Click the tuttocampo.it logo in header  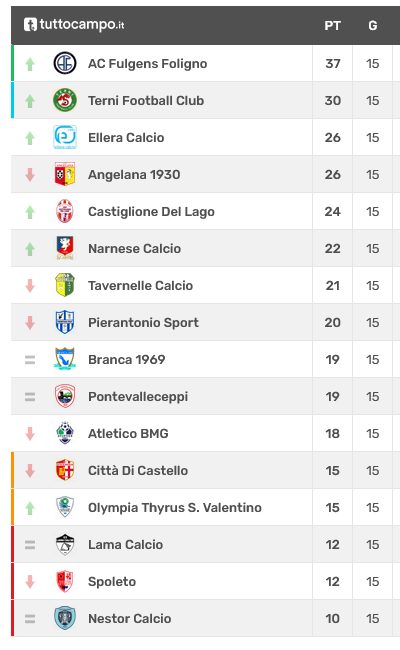click(x=74, y=24)
